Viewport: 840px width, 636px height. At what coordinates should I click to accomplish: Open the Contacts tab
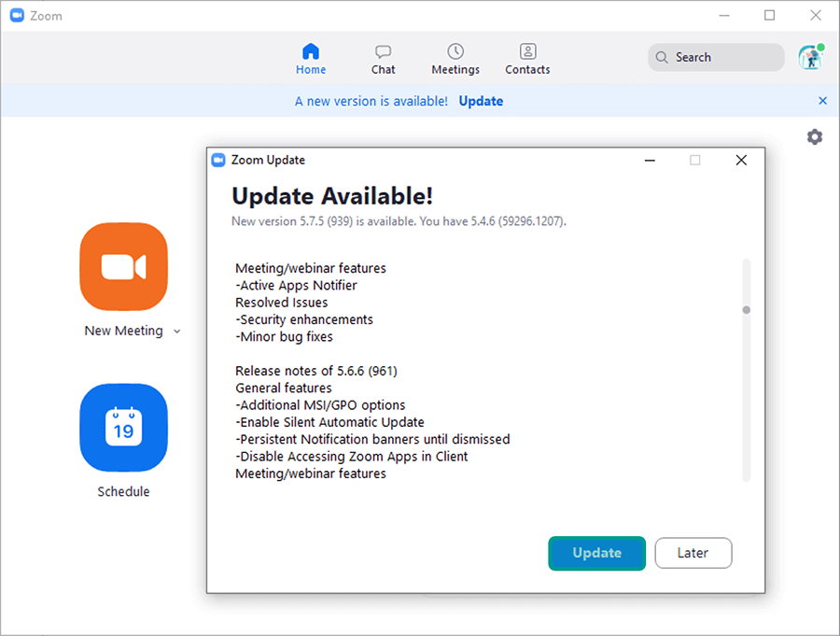(527, 59)
